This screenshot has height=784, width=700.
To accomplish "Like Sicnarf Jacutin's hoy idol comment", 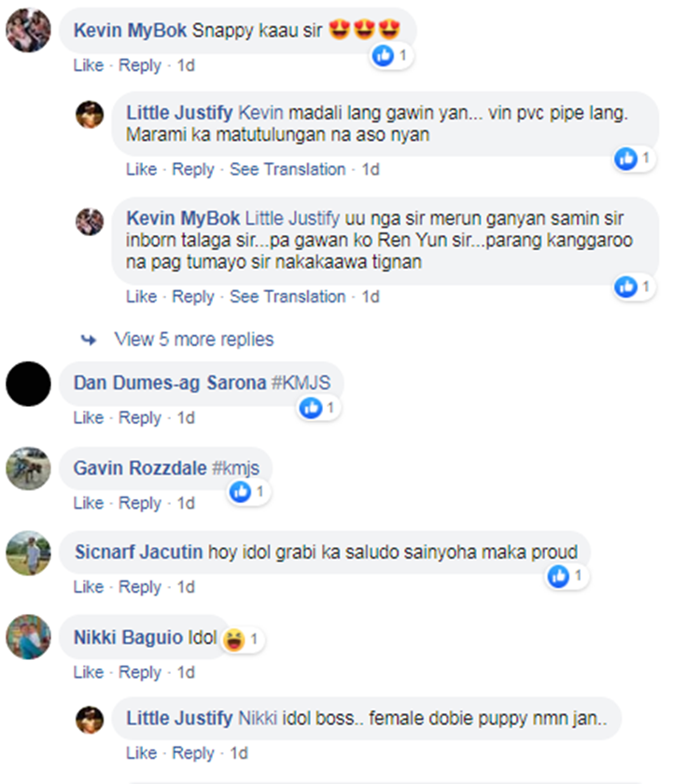I will pos(89,587).
